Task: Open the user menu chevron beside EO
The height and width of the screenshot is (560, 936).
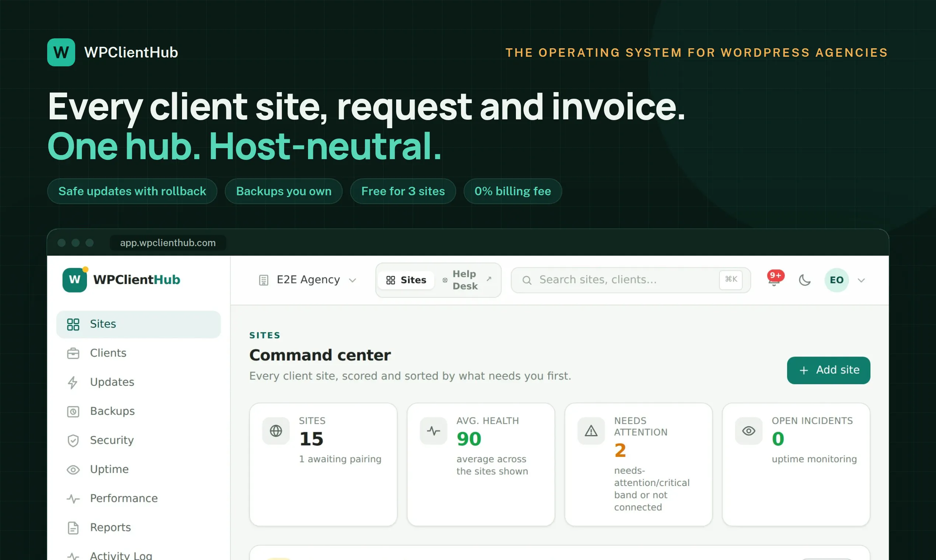Action: (x=861, y=280)
